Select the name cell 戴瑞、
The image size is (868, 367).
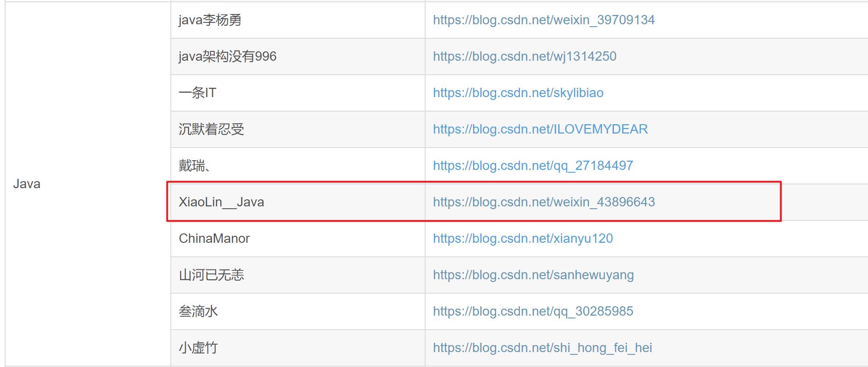click(298, 166)
